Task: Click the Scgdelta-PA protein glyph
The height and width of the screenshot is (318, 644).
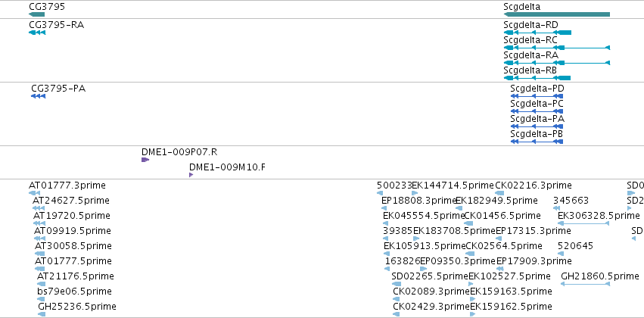Action: (537, 126)
